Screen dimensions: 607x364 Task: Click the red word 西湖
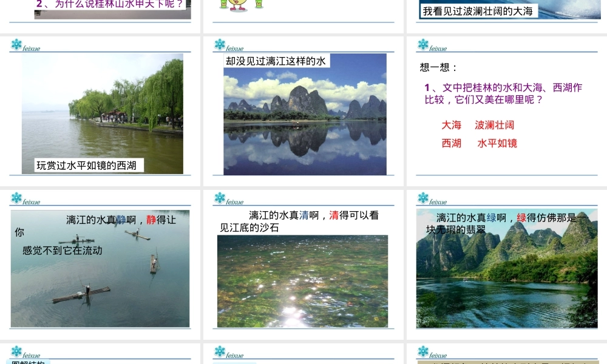pyautogui.click(x=452, y=143)
